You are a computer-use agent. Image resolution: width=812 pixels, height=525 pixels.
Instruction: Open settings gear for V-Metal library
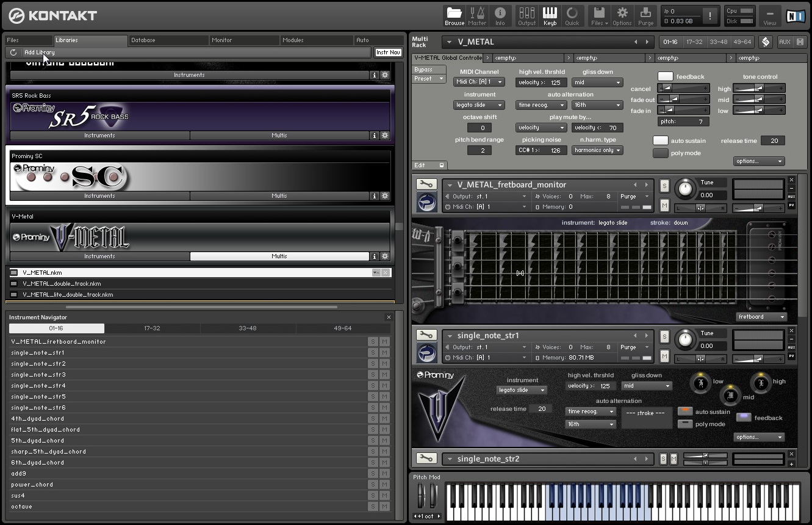(x=385, y=256)
